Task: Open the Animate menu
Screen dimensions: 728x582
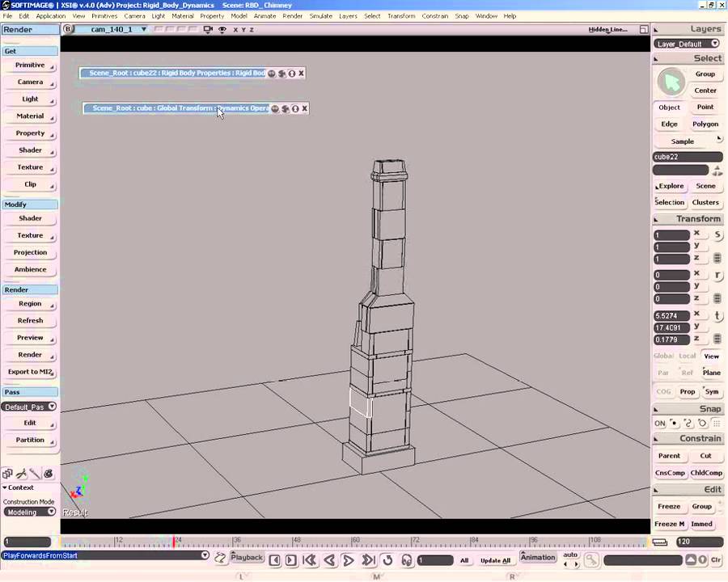Action: click(x=265, y=16)
